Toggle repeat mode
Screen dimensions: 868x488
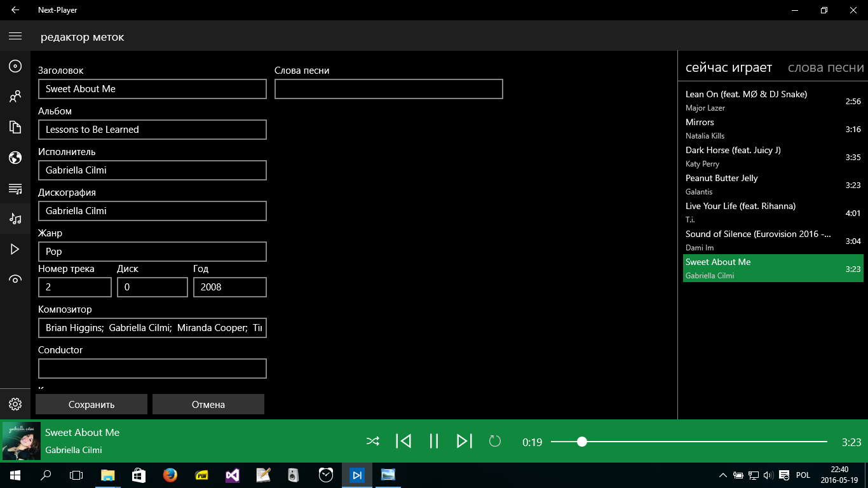pyautogui.click(x=495, y=441)
